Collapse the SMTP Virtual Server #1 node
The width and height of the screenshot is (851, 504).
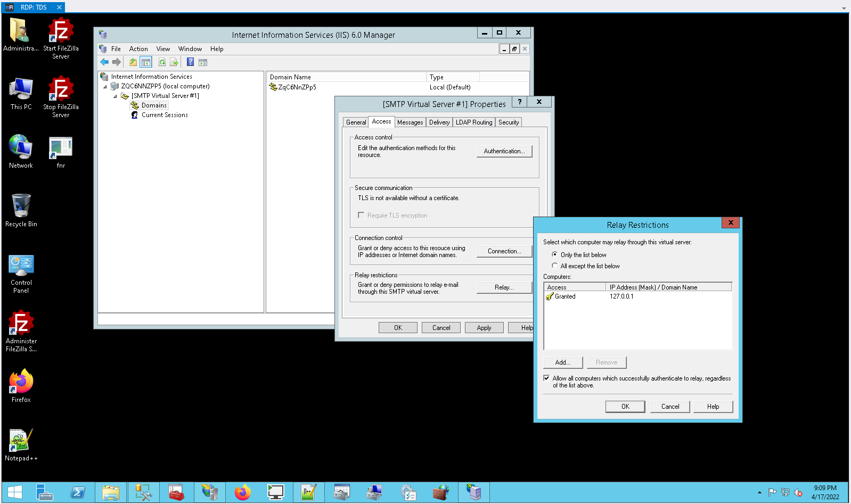coord(115,96)
